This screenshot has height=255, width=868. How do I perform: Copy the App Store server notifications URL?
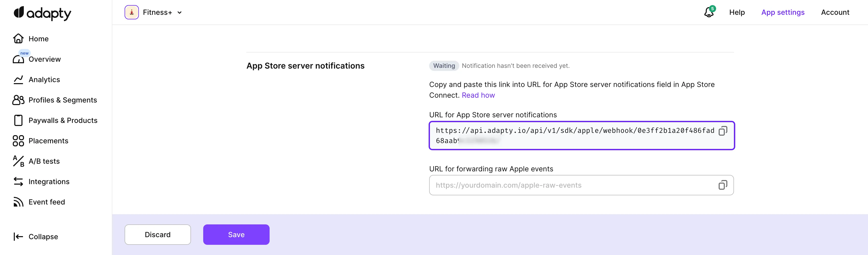click(x=723, y=131)
